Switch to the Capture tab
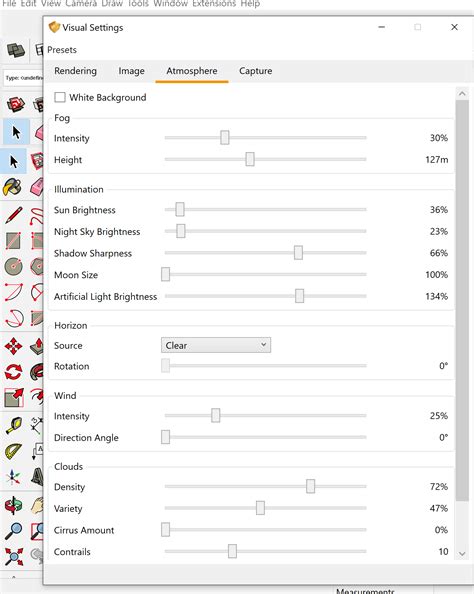The height and width of the screenshot is (594, 474). [255, 71]
